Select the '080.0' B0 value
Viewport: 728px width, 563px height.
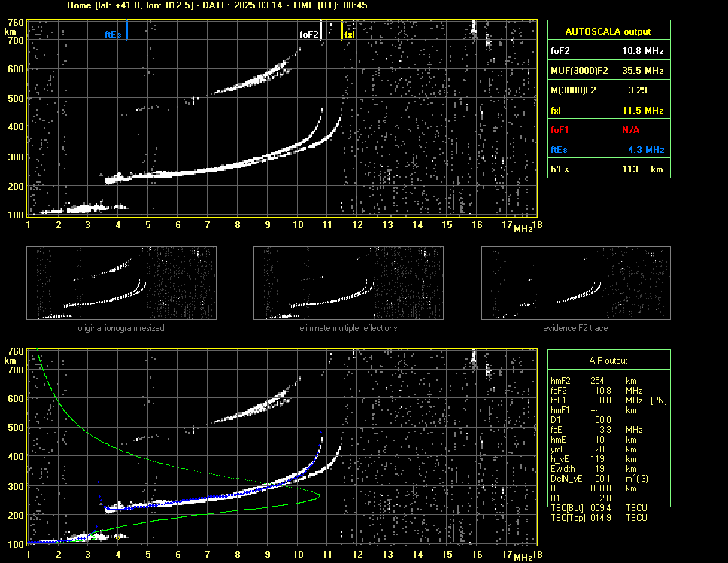(601, 488)
